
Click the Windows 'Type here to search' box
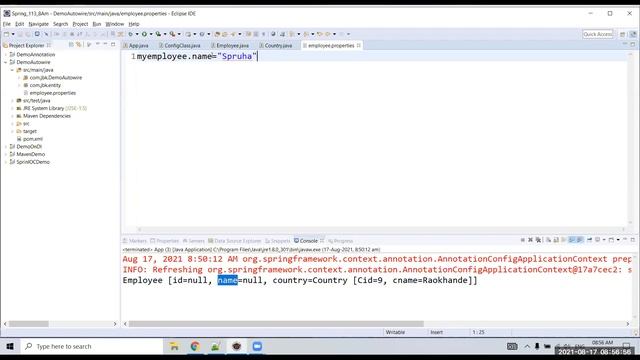(91, 347)
